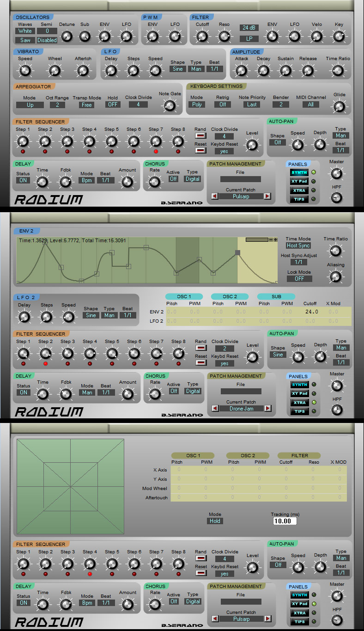This screenshot has height=631, width=364.
Task: Click the SUB header above ENV 2 matrix
Action: (x=276, y=296)
